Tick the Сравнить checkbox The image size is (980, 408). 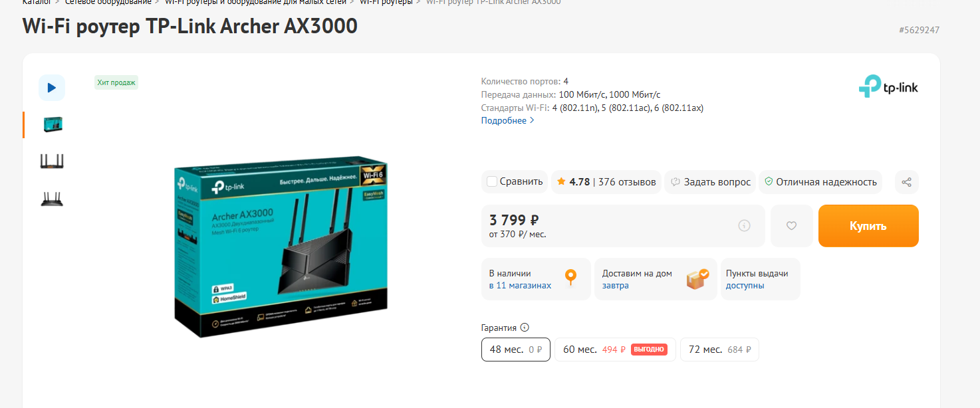click(492, 181)
